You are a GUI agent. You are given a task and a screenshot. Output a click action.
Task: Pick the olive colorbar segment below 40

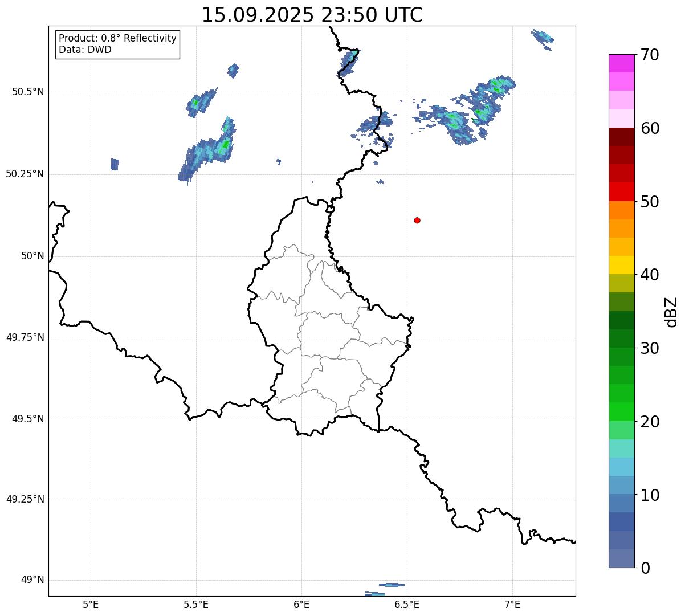pos(621,283)
